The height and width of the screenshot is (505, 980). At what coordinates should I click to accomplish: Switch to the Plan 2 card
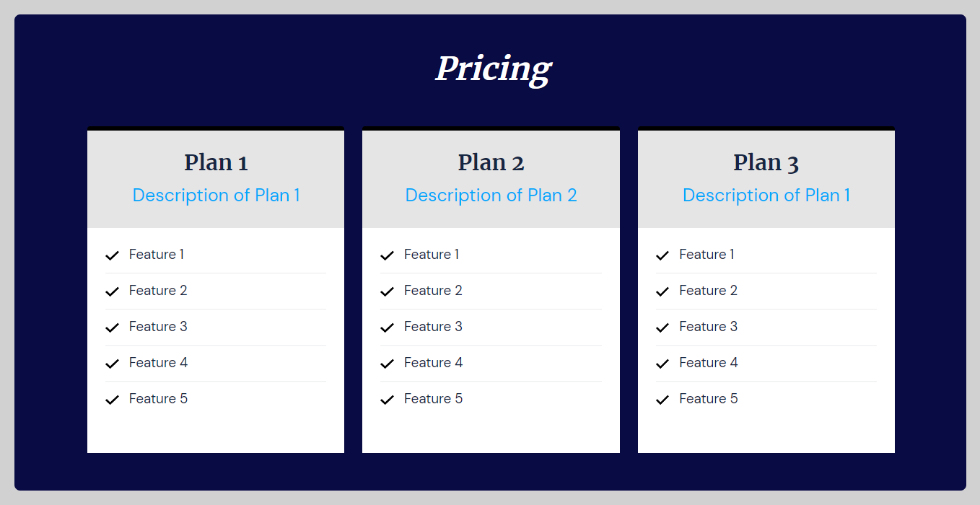[x=491, y=289]
